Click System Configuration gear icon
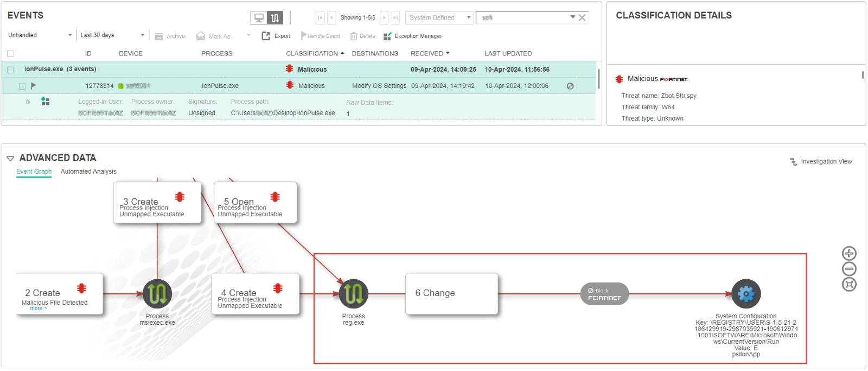 [x=746, y=294]
